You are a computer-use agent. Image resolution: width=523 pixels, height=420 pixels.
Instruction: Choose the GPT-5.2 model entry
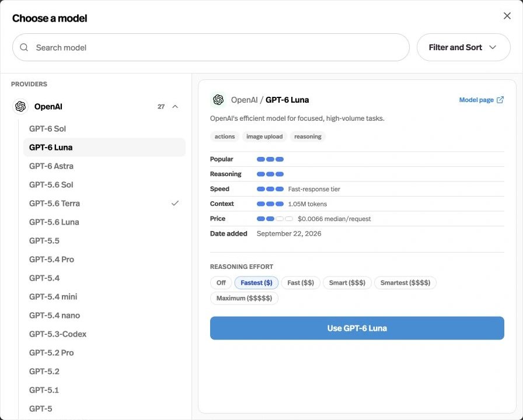[x=104, y=372]
